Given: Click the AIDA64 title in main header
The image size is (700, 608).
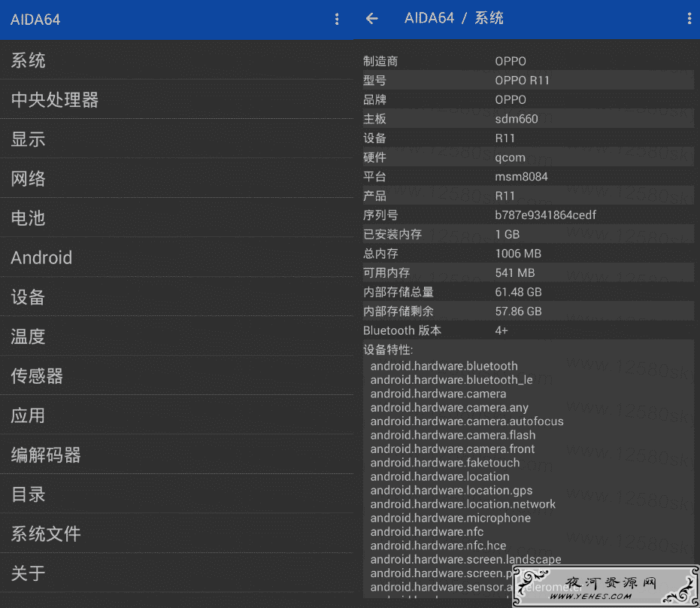Looking at the screenshot, I should pyautogui.click(x=35, y=20).
